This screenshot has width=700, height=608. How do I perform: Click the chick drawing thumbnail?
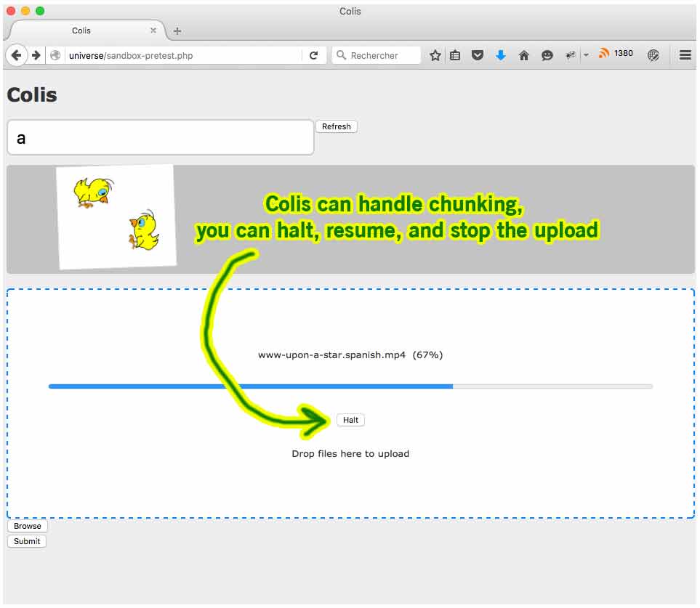tap(116, 216)
